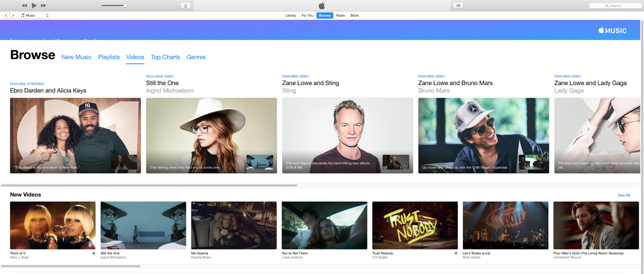Click the Zane Lowe and Bruno Mars title
This screenshot has width=644, height=274.
click(x=455, y=83)
